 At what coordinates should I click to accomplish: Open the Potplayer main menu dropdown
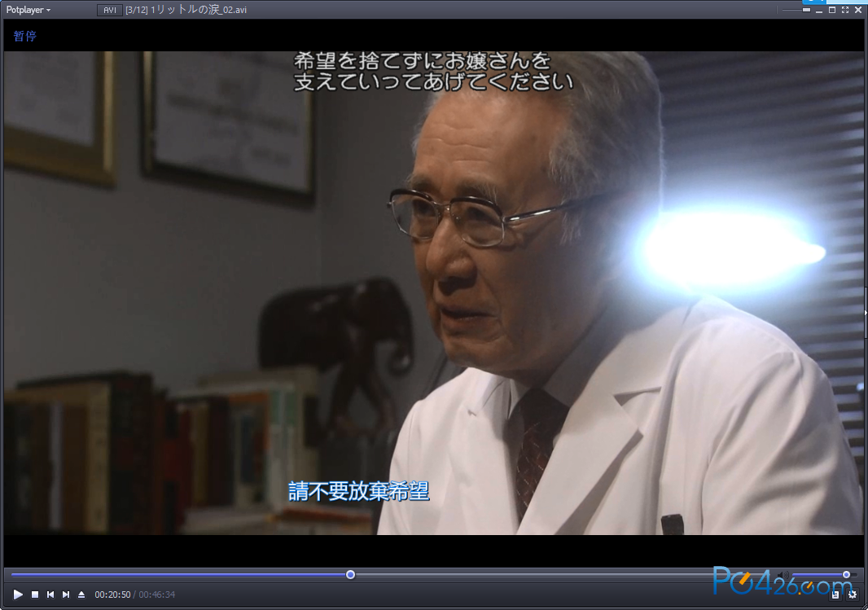pos(28,10)
